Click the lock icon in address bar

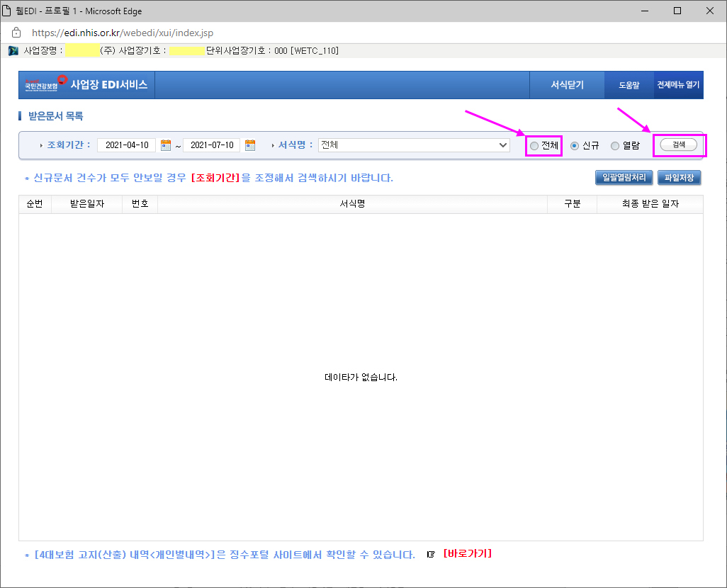click(x=16, y=33)
